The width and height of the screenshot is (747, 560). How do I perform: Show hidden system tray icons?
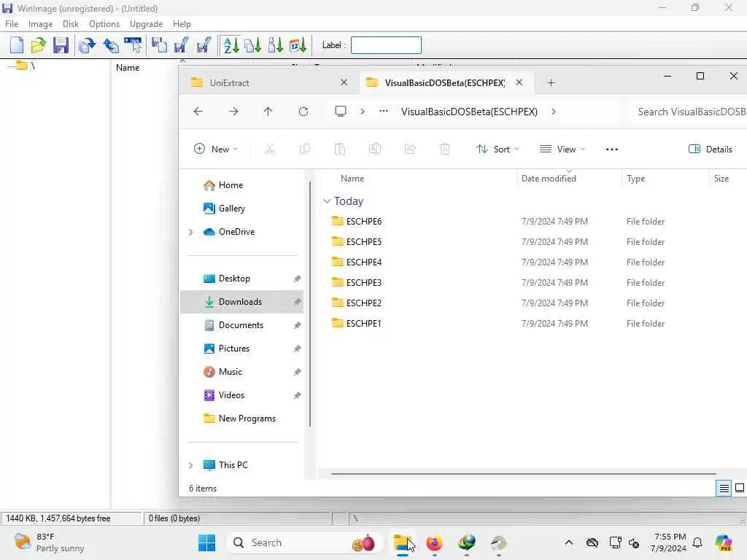(569, 542)
